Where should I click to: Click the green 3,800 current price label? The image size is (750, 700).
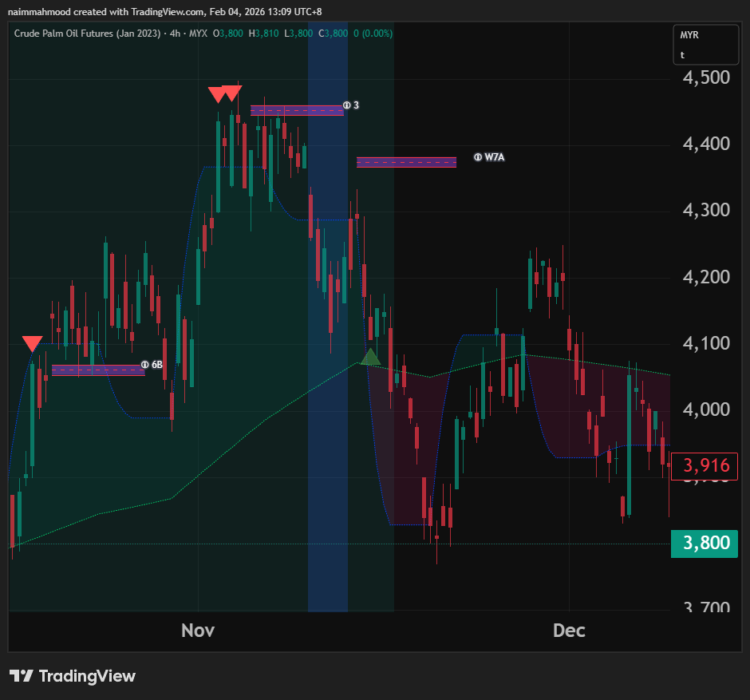click(x=705, y=544)
